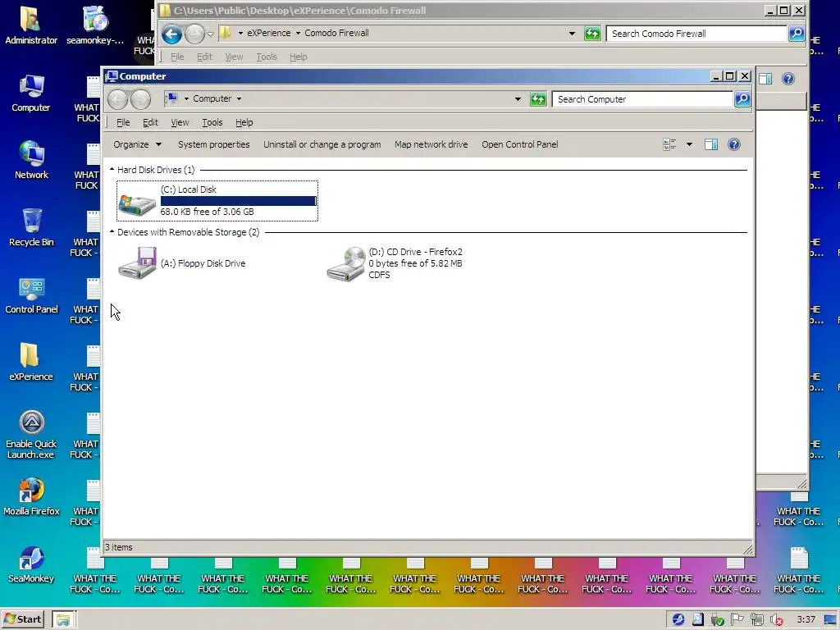The image size is (840, 630).
Task: Select the (C:) Local Disk drive icon
Action: (137, 205)
